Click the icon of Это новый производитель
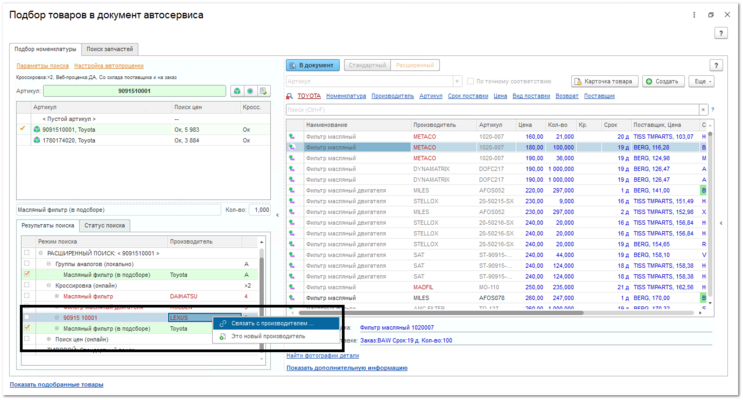The width and height of the screenshot is (743, 400). [x=223, y=336]
